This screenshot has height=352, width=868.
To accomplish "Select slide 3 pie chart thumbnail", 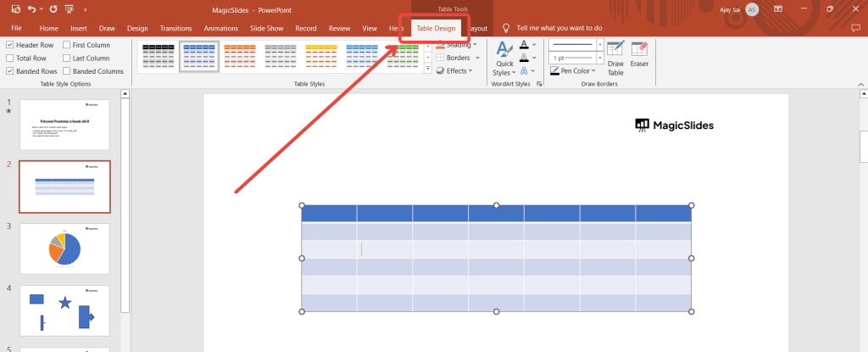I will click(64, 249).
